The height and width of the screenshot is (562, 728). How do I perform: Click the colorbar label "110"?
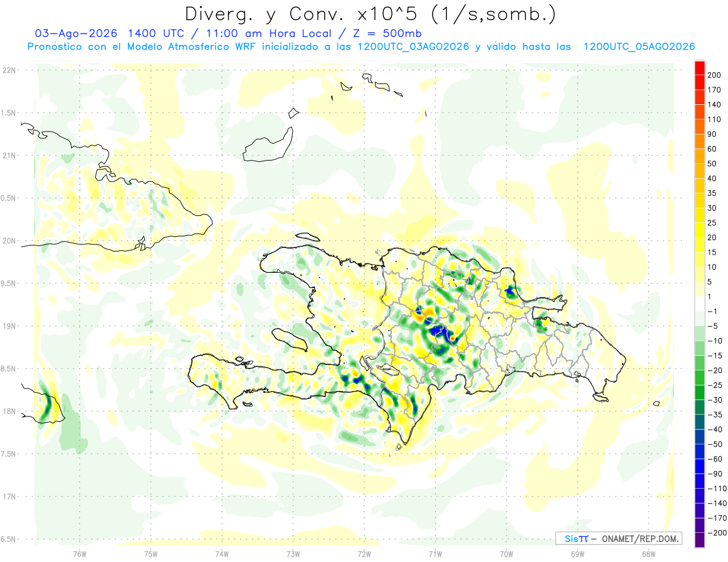tap(713, 119)
